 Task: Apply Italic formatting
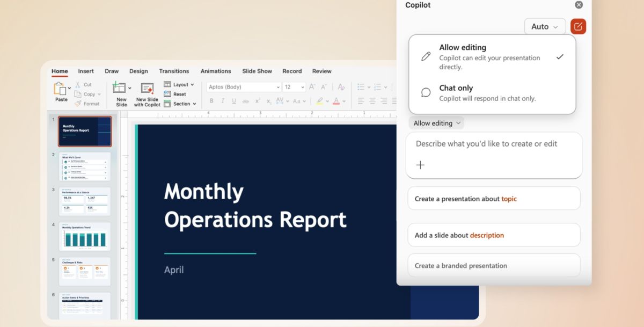[222, 101]
